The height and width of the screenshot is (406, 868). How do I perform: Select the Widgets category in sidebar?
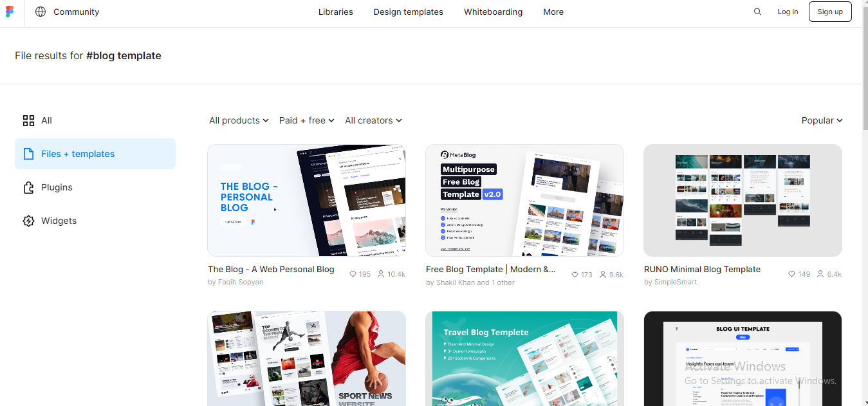coord(95,221)
